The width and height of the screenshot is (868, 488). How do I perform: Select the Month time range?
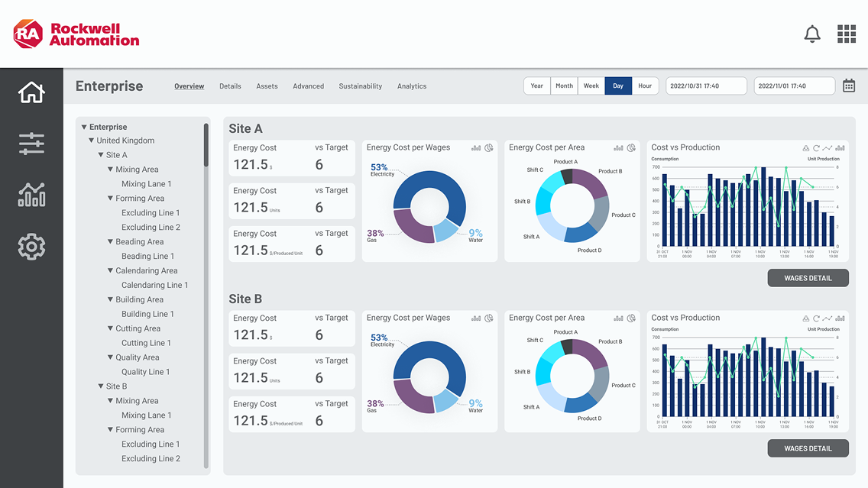pyautogui.click(x=564, y=86)
